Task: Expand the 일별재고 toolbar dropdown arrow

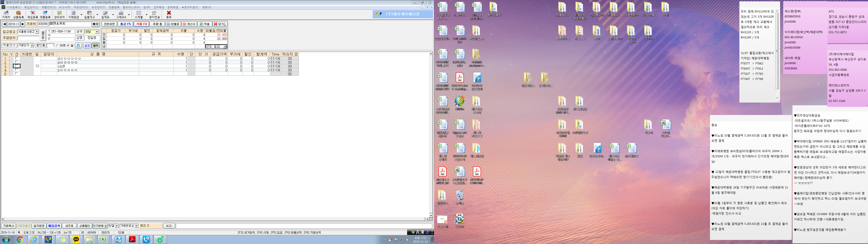Action: [x=97, y=15]
